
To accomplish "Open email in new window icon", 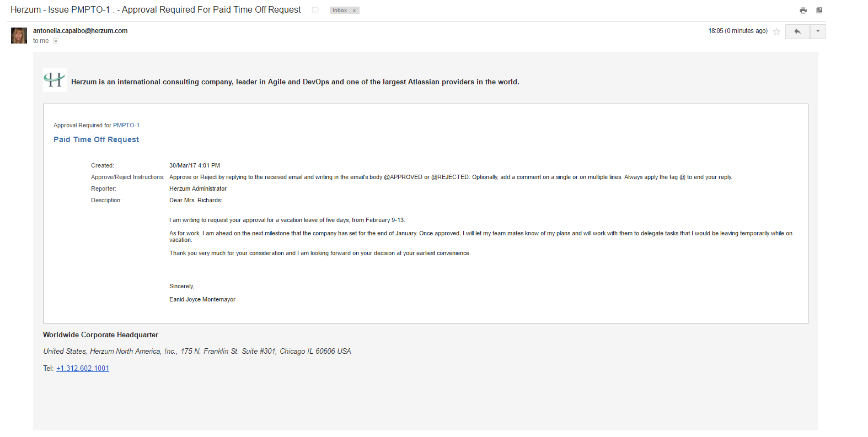I will point(819,10).
